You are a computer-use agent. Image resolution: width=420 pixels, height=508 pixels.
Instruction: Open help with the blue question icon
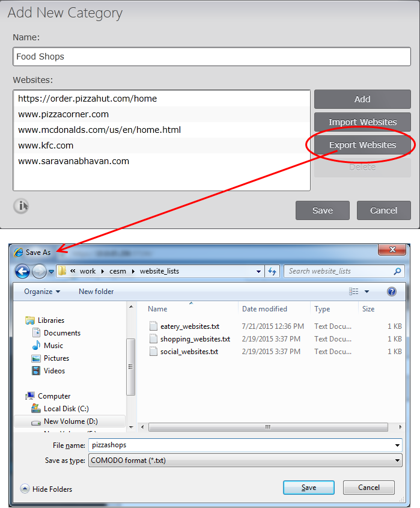point(392,292)
